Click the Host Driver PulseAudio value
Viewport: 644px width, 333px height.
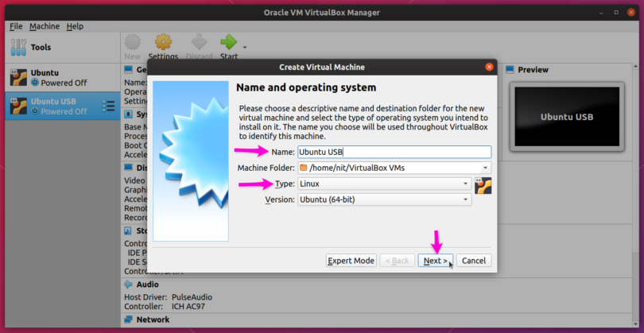(x=192, y=297)
